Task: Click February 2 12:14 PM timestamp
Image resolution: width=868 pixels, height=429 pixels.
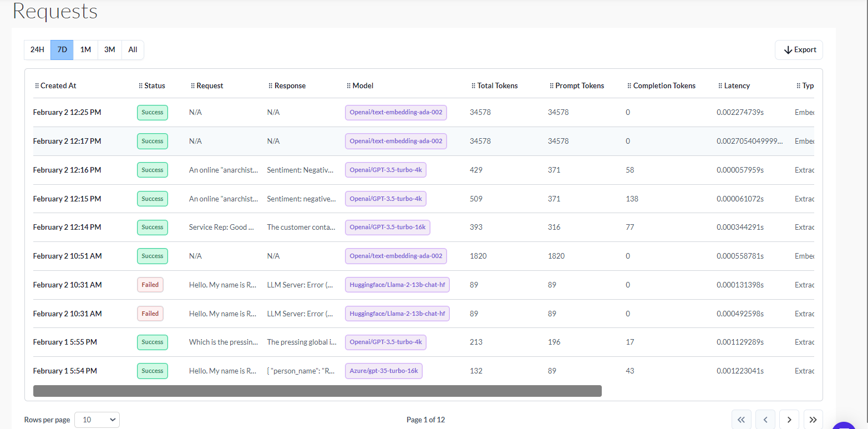Action: click(x=67, y=227)
